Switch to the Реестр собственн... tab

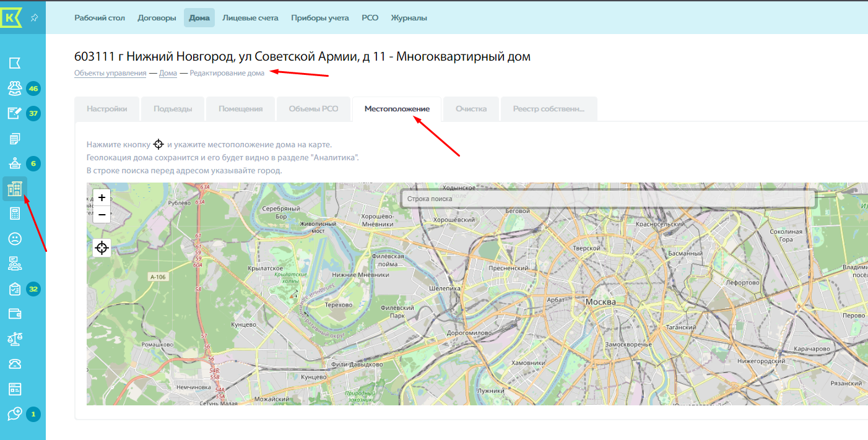coord(549,109)
